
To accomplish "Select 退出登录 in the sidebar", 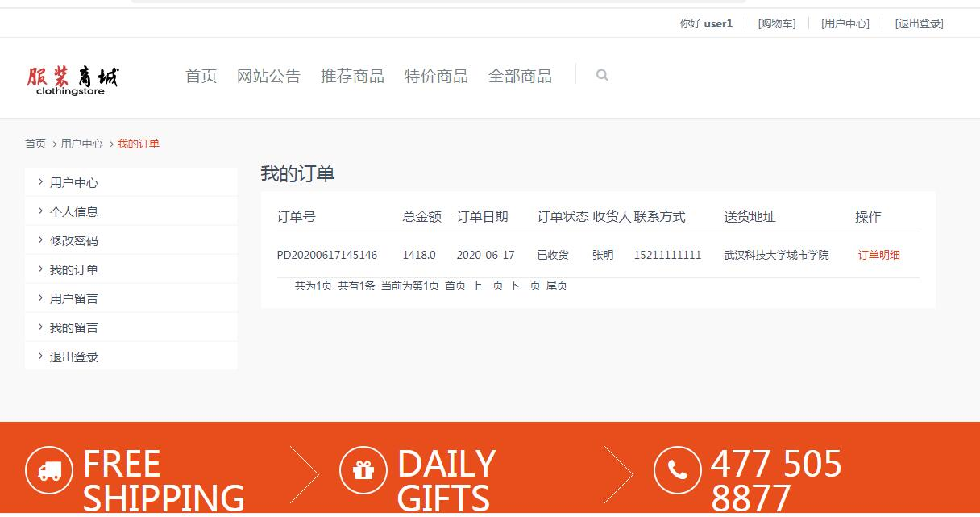I will (x=131, y=356).
